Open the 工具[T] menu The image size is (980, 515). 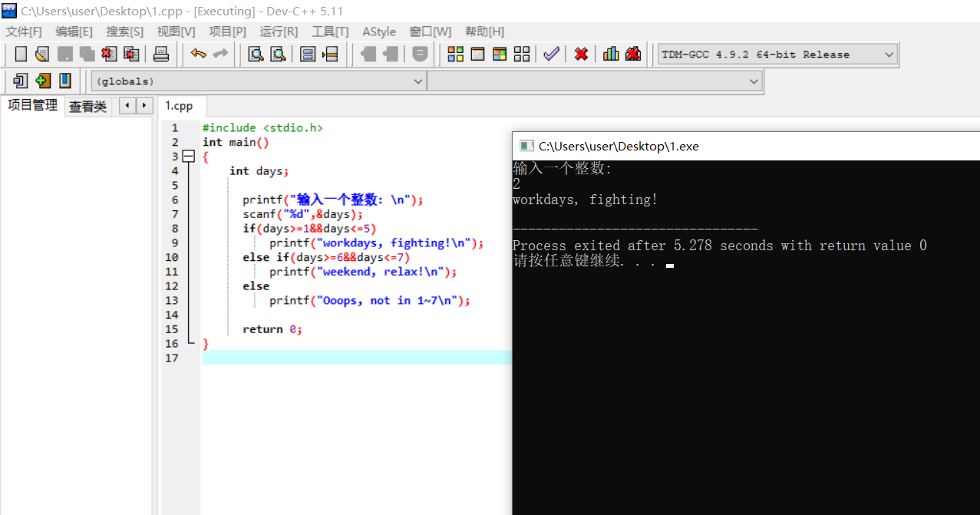330,31
